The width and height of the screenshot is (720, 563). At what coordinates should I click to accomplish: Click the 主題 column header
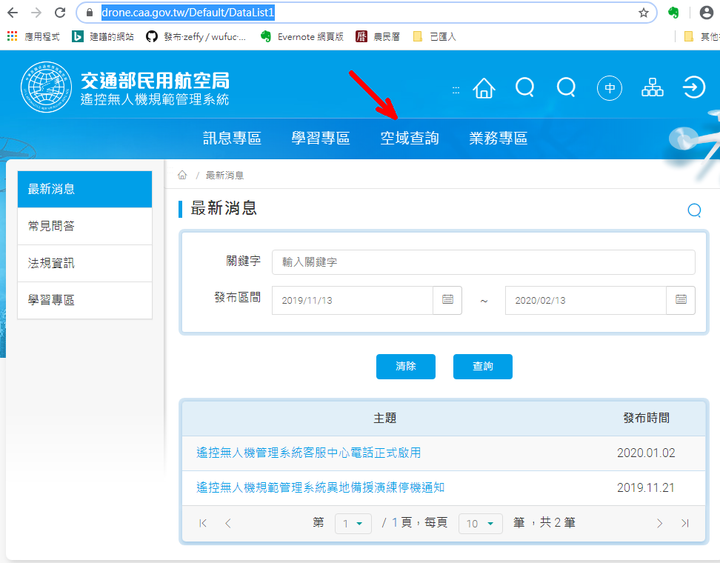385,418
